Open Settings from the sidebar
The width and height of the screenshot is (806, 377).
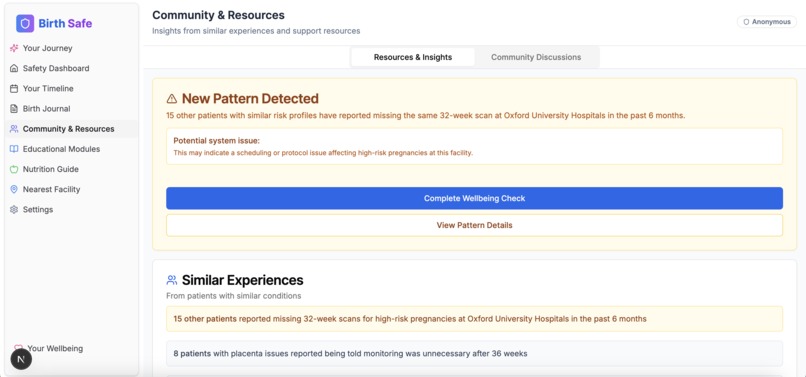click(x=71, y=209)
